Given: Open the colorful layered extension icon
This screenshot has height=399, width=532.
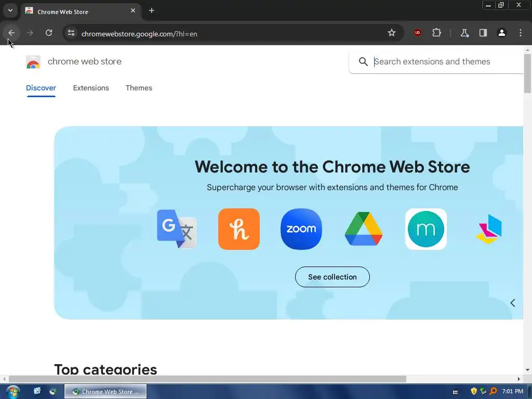Looking at the screenshot, I should 489,229.
